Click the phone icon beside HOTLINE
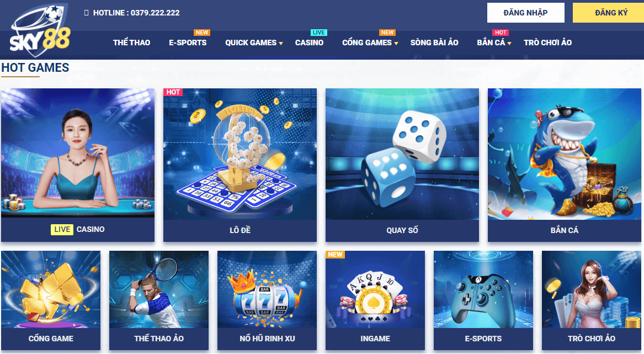The height and width of the screenshot is (354, 644). [86, 13]
